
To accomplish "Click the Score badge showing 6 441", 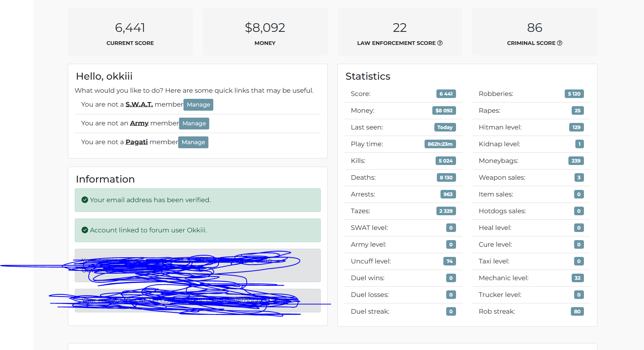I will (x=446, y=94).
